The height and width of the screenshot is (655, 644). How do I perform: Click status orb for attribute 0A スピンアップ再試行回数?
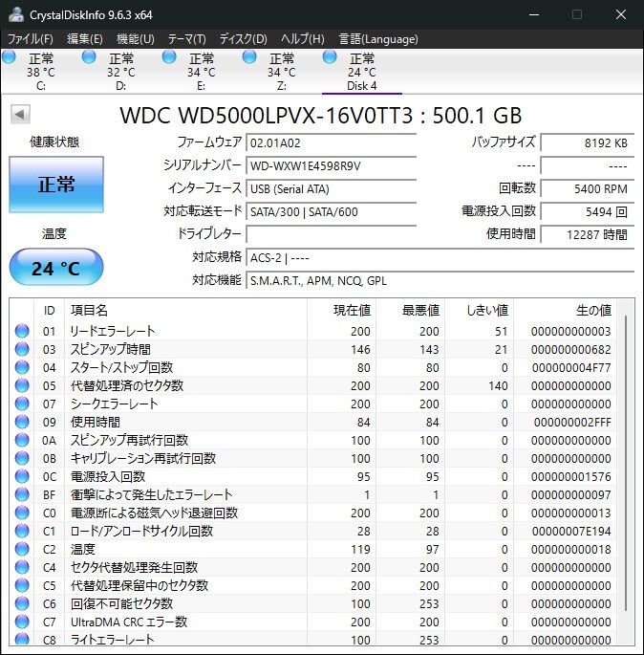22,440
